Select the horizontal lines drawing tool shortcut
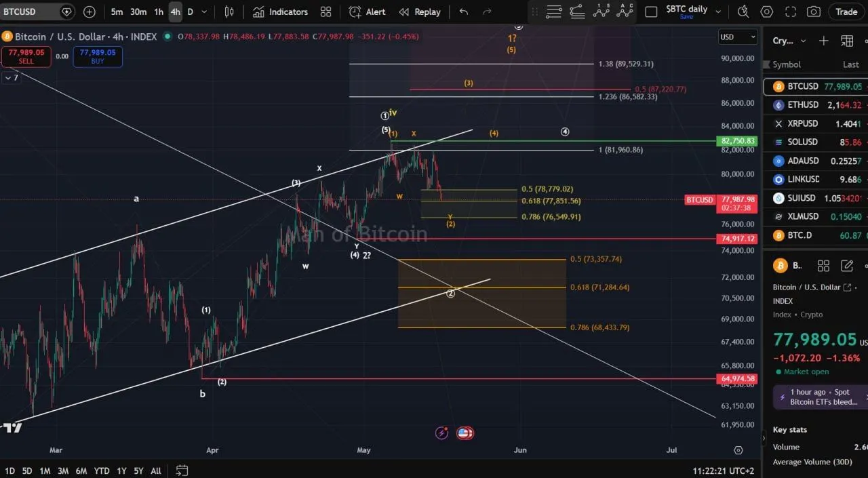868x478 pixels. click(554, 11)
